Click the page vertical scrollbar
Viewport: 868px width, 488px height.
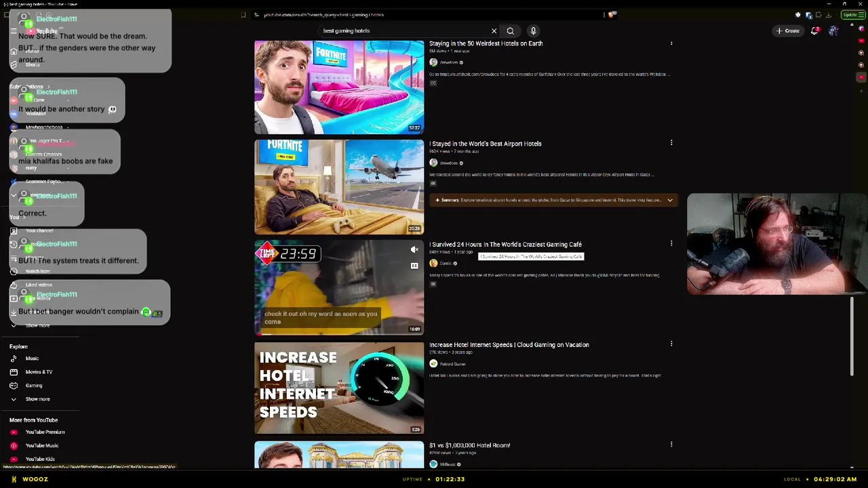click(x=852, y=335)
